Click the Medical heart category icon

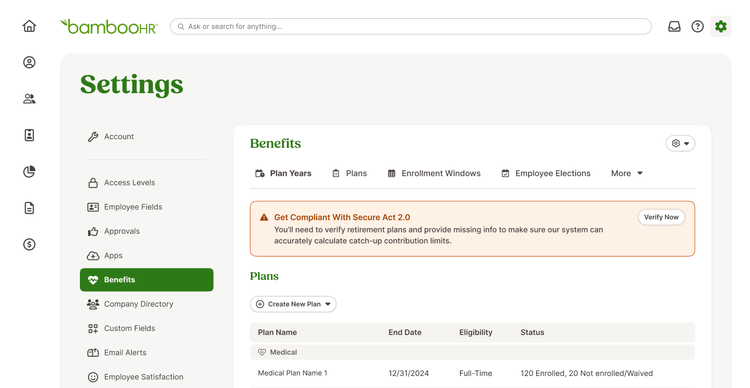coord(262,352)
